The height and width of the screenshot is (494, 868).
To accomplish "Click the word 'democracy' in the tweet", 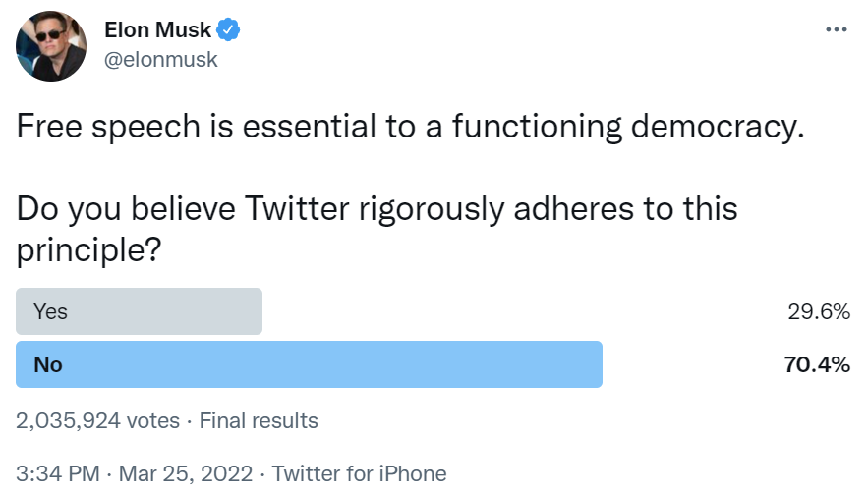I will (718, 126).
